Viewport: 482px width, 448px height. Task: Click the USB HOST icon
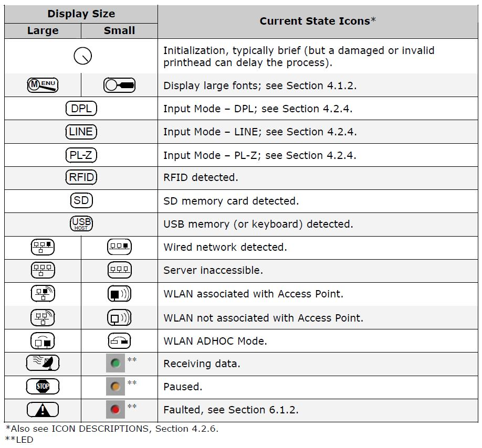pyautogui.click(x=81, y=224)
